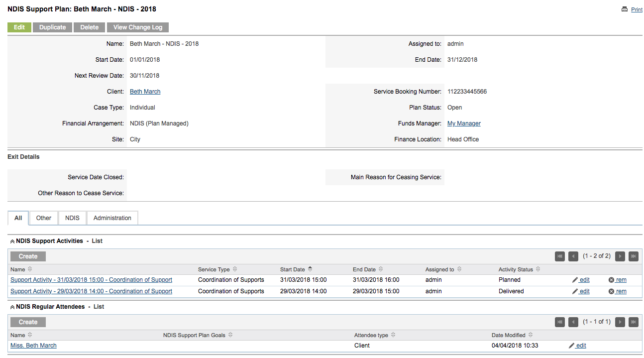Image resolution: width=644 pixels, height=358 pixels.
Task: Go to last page of Support Activities
Action: (x=634, y=256)
